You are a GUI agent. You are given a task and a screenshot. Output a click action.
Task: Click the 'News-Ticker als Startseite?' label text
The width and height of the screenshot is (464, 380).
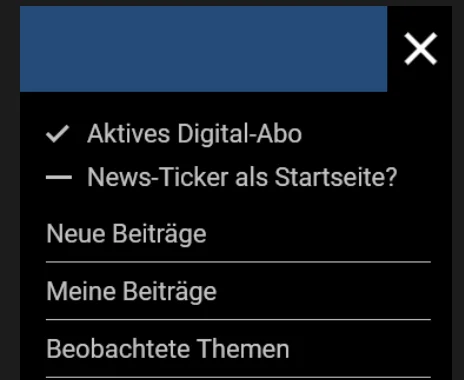pos(242,177)
